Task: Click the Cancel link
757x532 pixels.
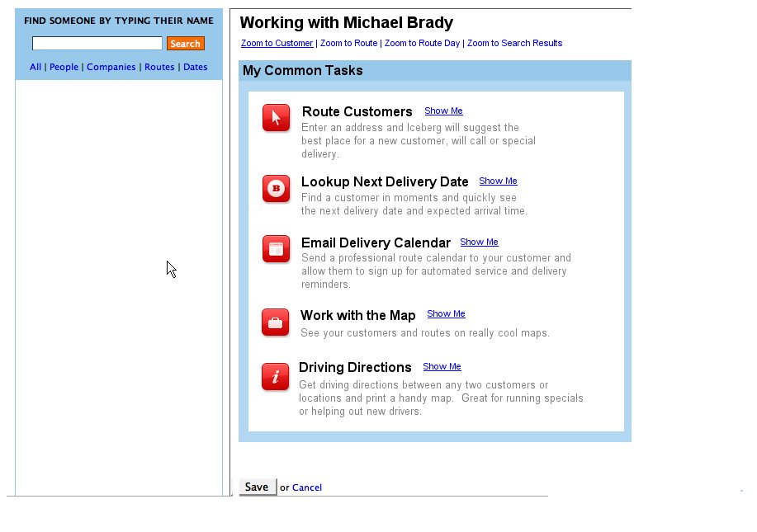Action: (306, 488)
